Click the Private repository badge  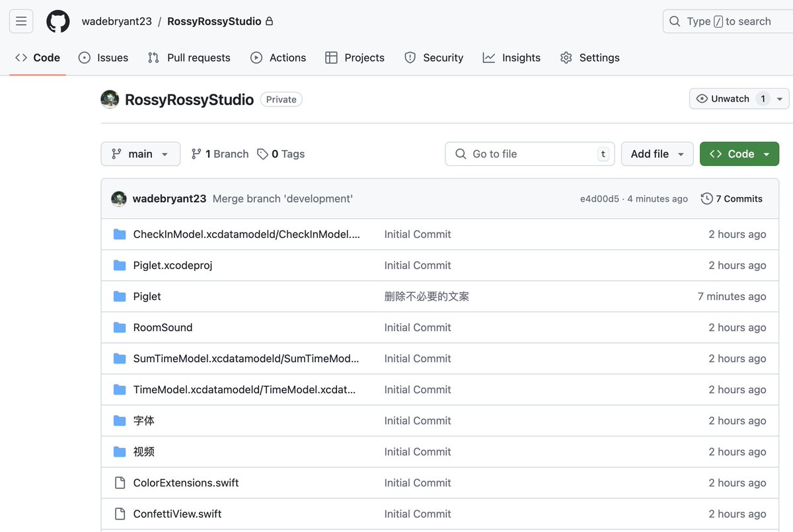tap(282, 99)
